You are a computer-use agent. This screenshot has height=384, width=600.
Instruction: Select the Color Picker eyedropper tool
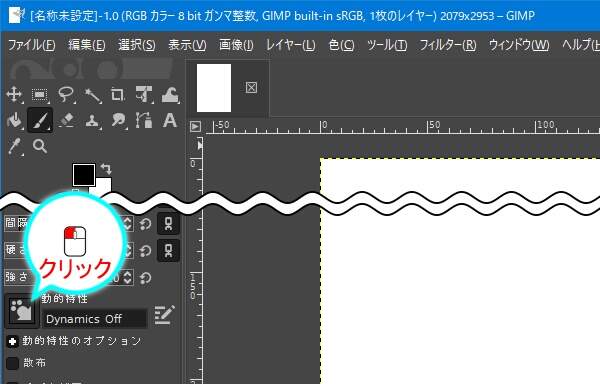pyautogui.click(x=15, y=147)
